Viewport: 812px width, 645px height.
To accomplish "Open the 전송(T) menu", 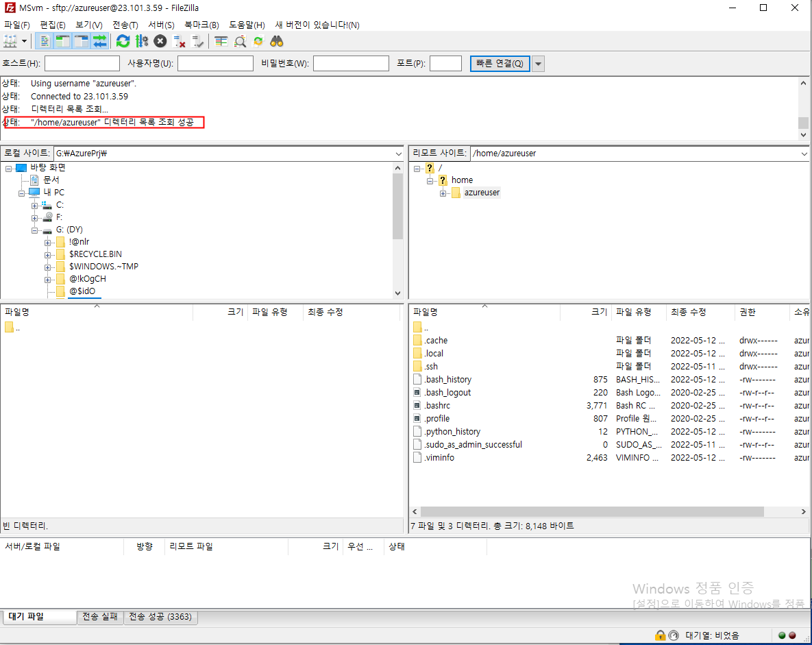I will (x=125, y=25).
